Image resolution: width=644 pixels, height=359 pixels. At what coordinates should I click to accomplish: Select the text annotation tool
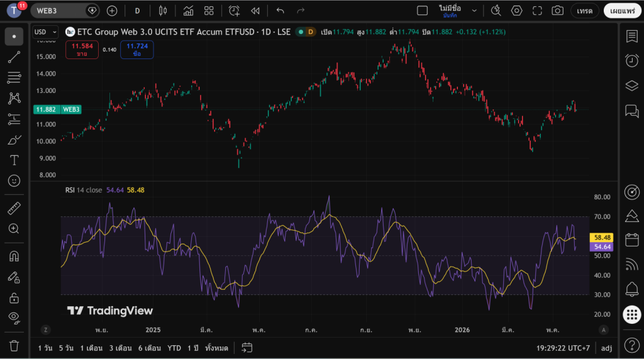coord(14,160)
